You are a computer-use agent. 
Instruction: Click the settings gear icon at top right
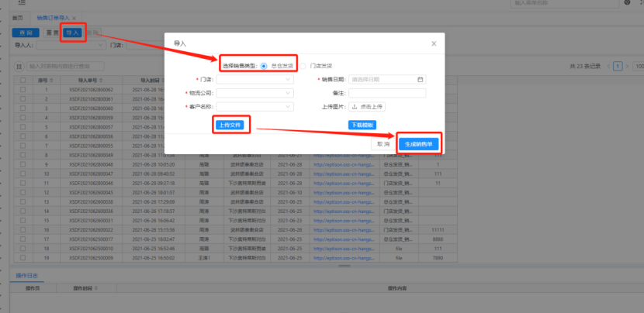point(627,3)
